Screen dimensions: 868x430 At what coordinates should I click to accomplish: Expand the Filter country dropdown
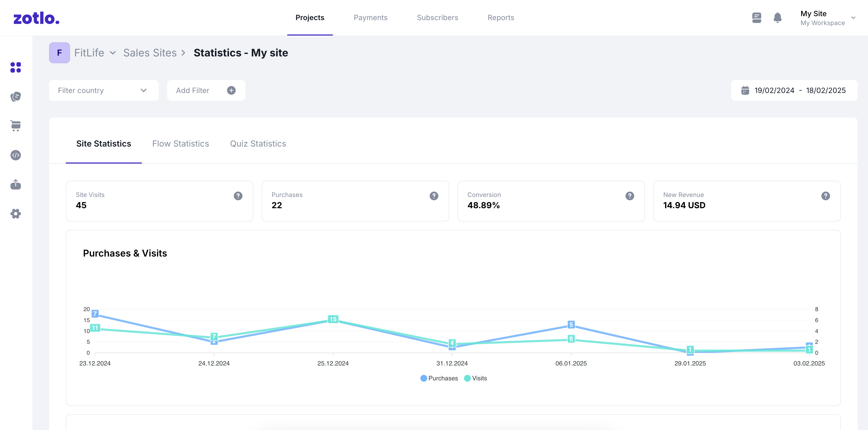[x=103, y=90]
